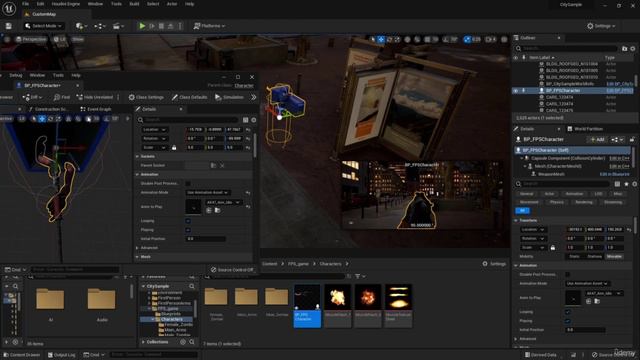Open the Tools menu in Blueprint editor window

[58, 76]
